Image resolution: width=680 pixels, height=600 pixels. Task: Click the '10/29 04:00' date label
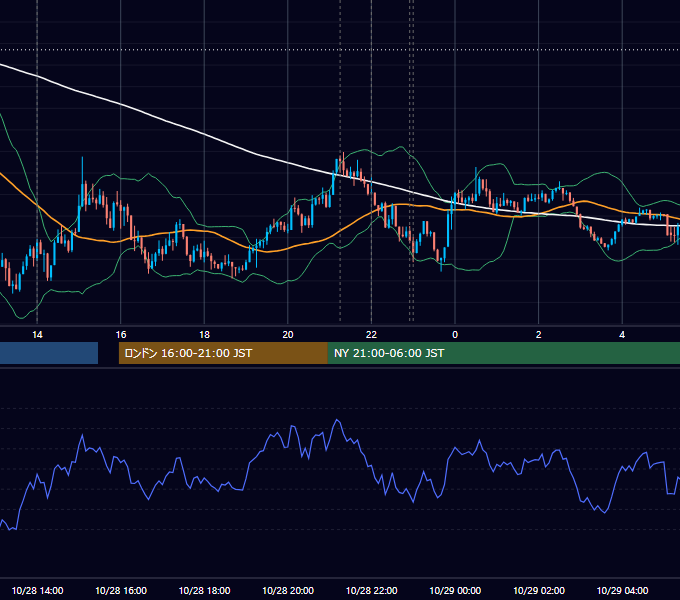(x=622, y=591)
